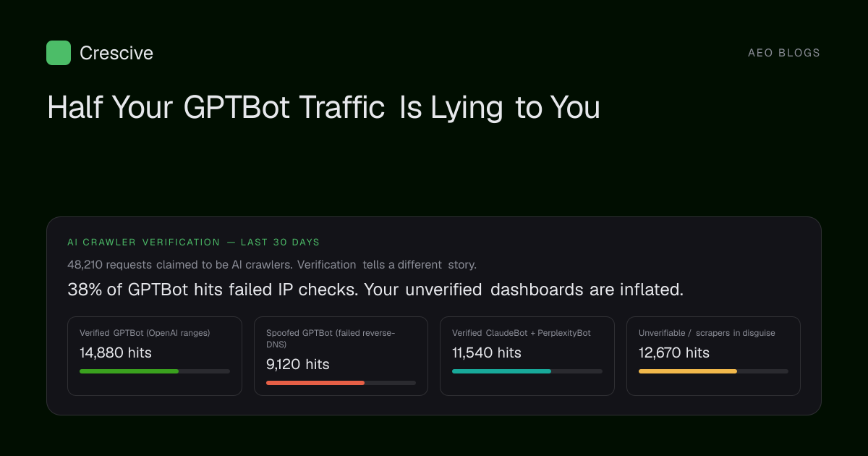The image size is (868, 456).
Task: Click the yellow Unverifiable scrapers progress bar
Action: coord(713,371)
